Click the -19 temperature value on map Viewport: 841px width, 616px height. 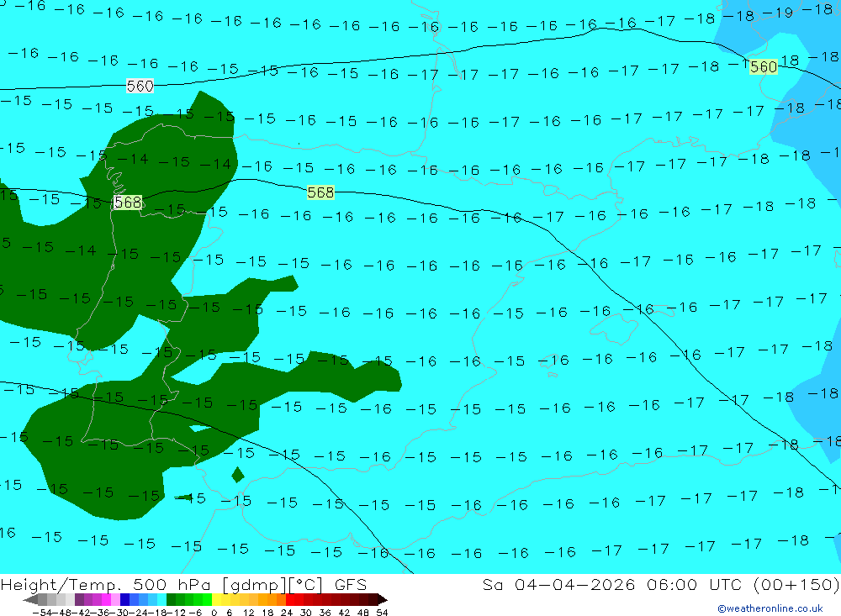coord(777,13)
